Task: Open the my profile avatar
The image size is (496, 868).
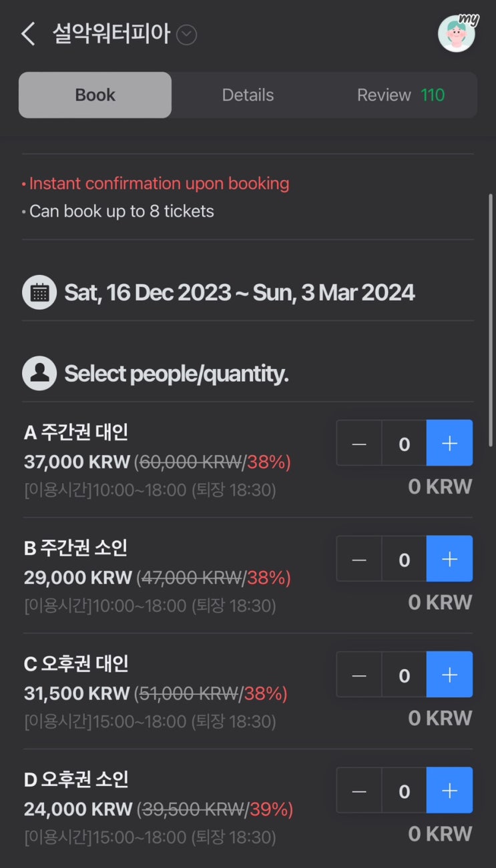Action: [457, 33]
